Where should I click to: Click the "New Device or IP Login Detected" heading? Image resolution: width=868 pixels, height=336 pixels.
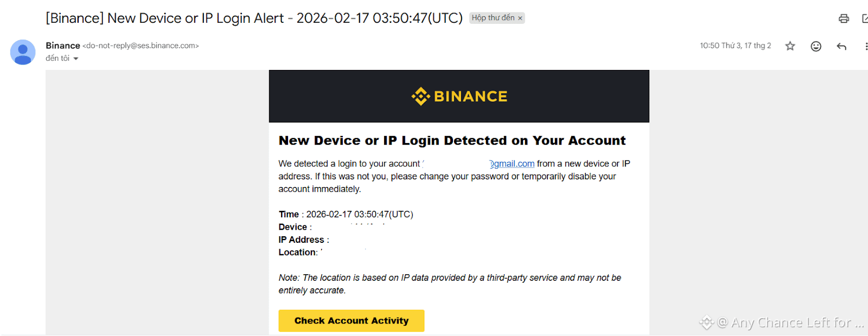point(452,140)
